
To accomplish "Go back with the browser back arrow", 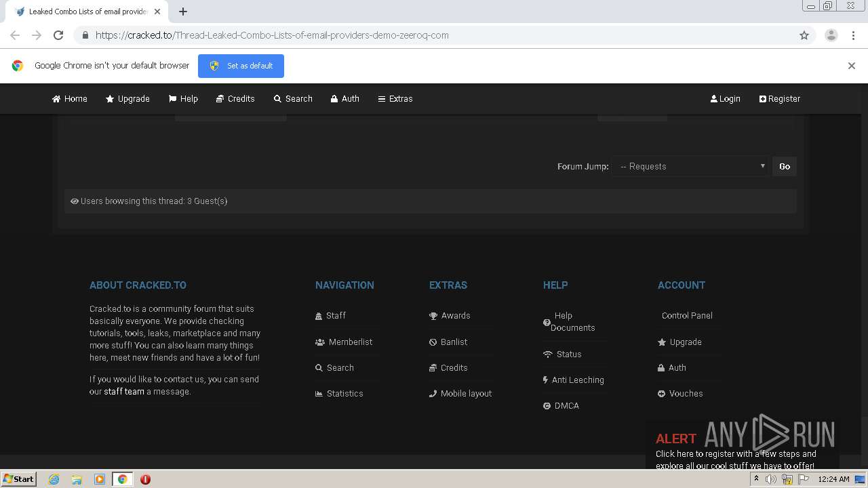I will (x=15, y=35).
